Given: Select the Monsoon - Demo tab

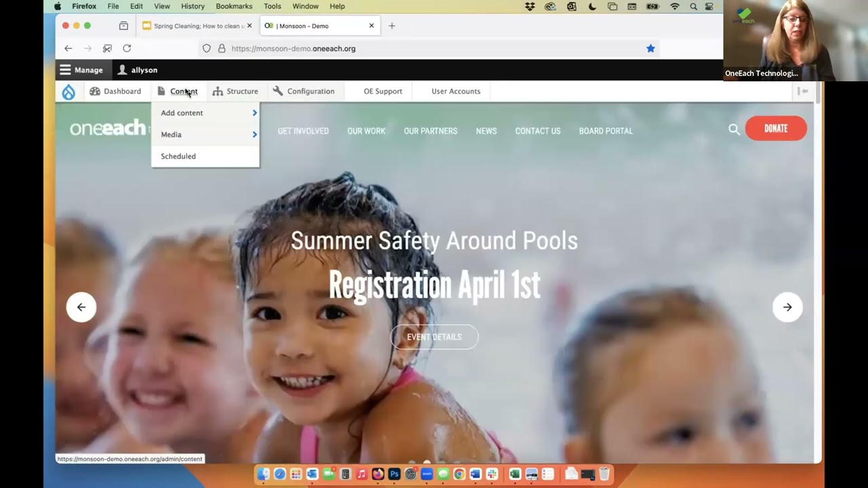Looking at the screenshot, I should pos(319,26).
